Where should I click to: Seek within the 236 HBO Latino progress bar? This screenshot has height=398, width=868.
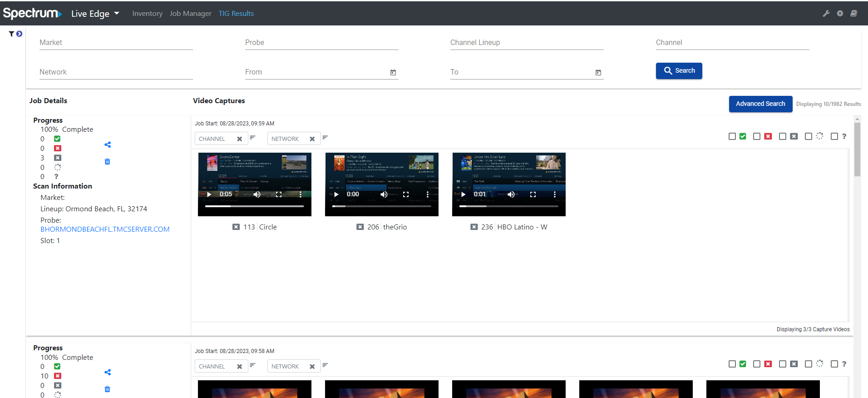coord(508,206)
